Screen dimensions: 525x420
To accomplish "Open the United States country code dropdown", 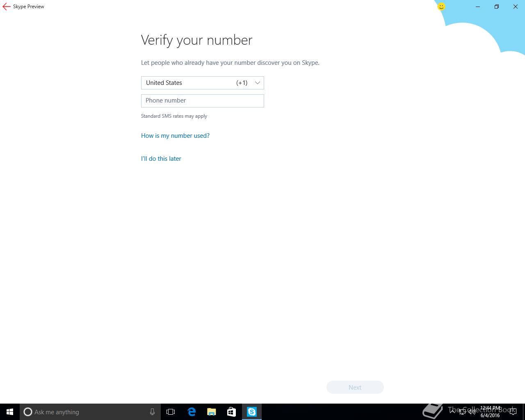I will 203,83.
